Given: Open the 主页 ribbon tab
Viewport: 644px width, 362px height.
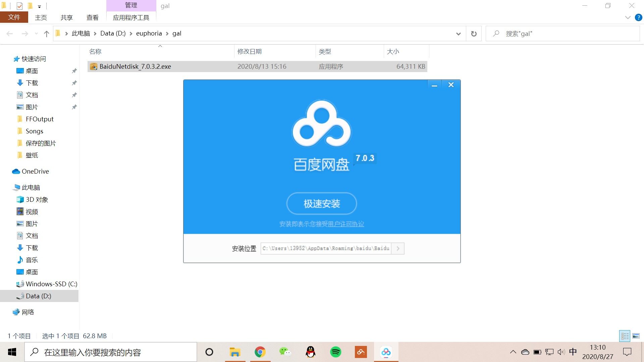Looking at the screenshot, I should [41, 17].
